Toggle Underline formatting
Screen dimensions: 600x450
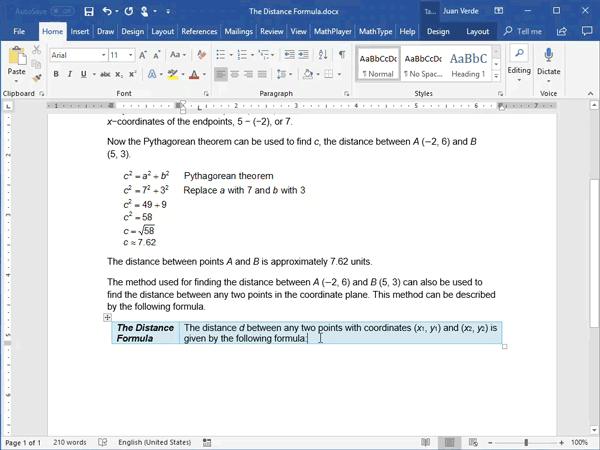pyautogui.click(x=83, y=74)
